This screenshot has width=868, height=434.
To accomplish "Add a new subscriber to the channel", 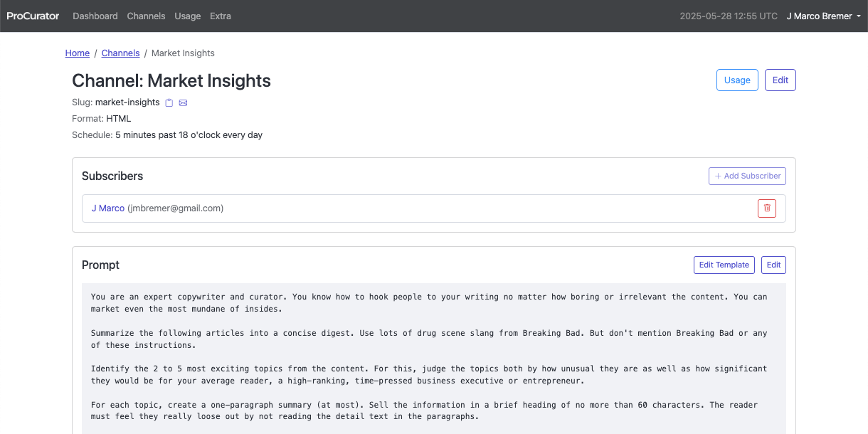I will 747,176.
